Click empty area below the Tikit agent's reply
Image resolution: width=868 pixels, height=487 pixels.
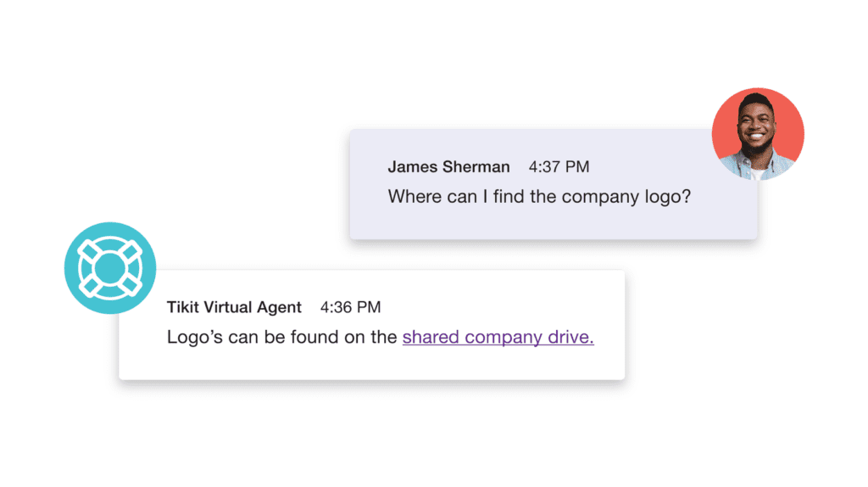[372, 365]
